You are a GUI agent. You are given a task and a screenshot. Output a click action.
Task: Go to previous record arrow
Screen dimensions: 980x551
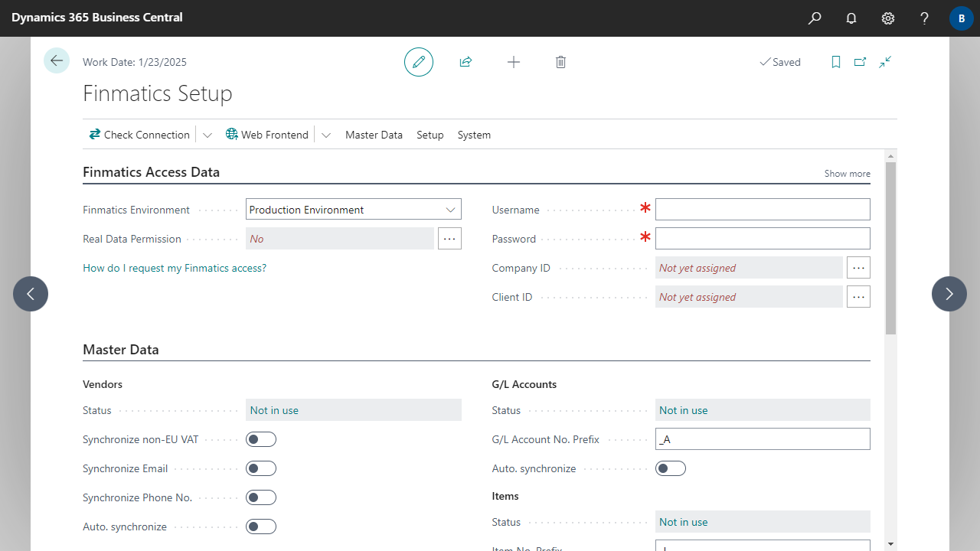coord(31,294)
